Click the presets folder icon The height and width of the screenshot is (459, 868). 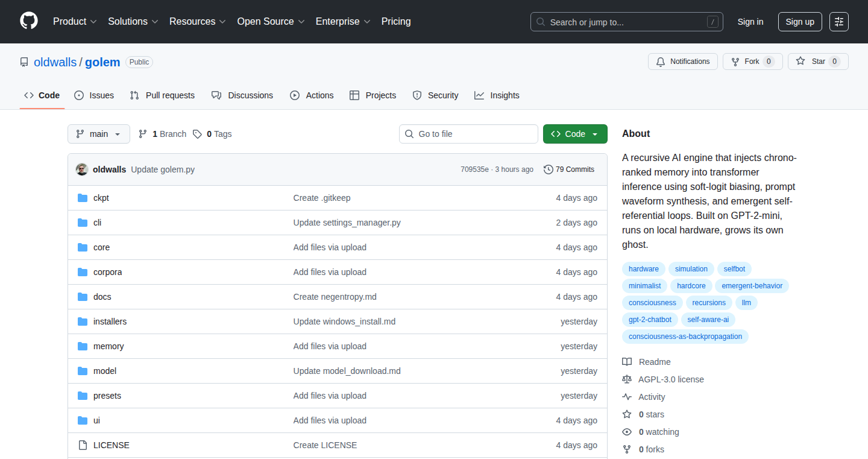point(83,396)
